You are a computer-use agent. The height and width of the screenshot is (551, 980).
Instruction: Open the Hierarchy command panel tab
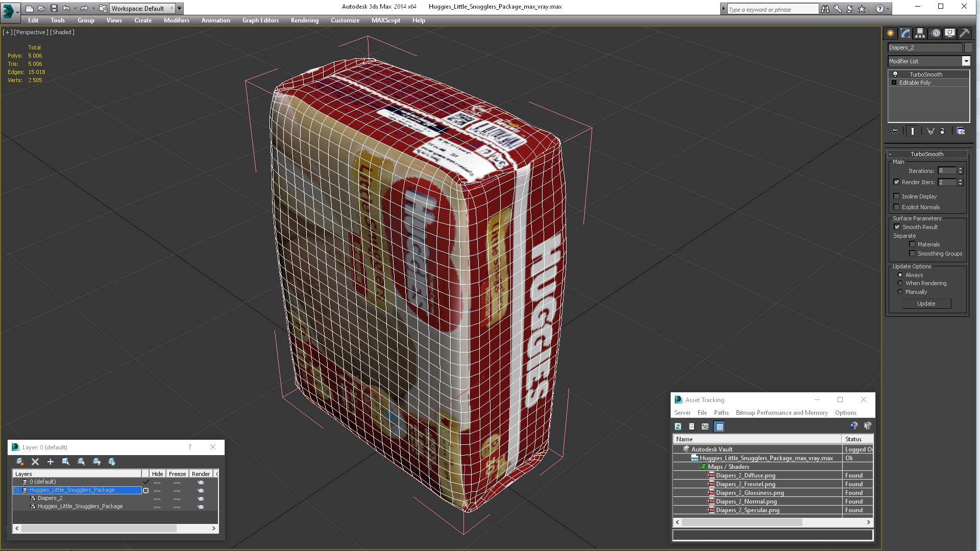click(x=920, y=33)
